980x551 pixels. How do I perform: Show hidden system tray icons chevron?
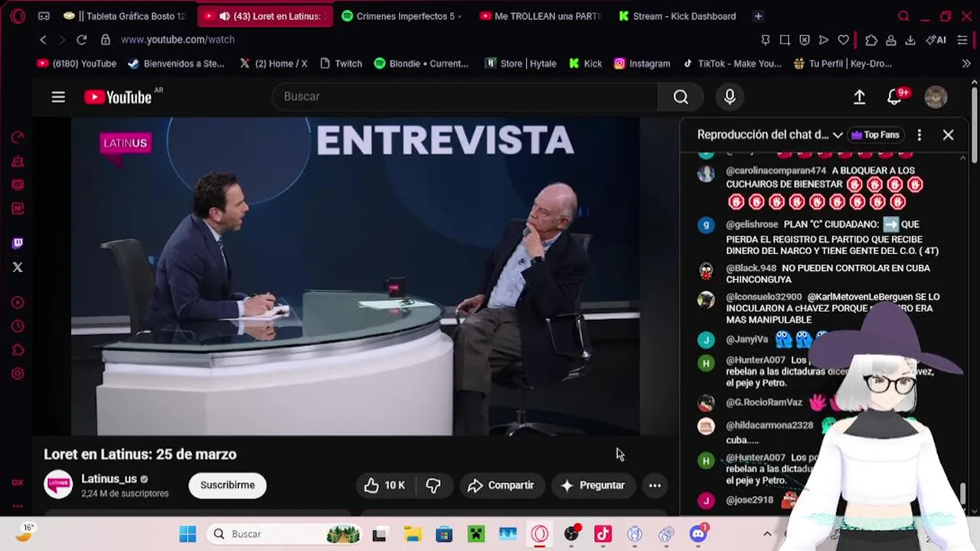(x=767, y=534)
